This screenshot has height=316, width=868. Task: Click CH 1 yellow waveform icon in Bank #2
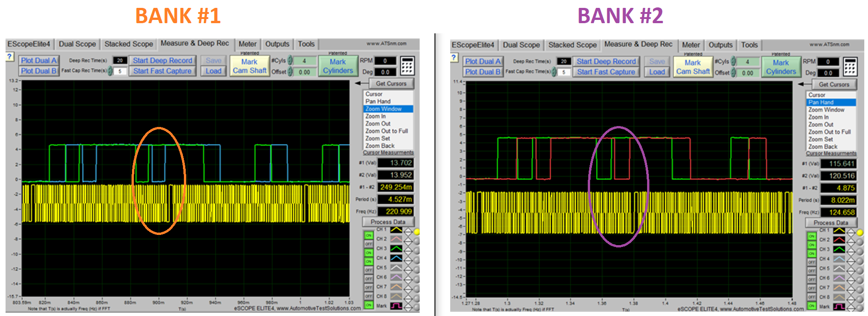[839, 230]
